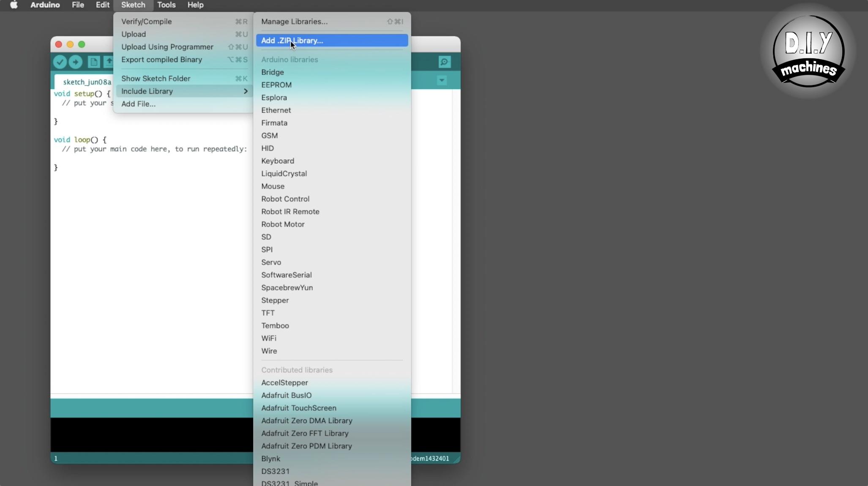Viewport: 868px width, 486px height.
Task: Click the Open sketch toolbar icon
Action: pos(109,62)
